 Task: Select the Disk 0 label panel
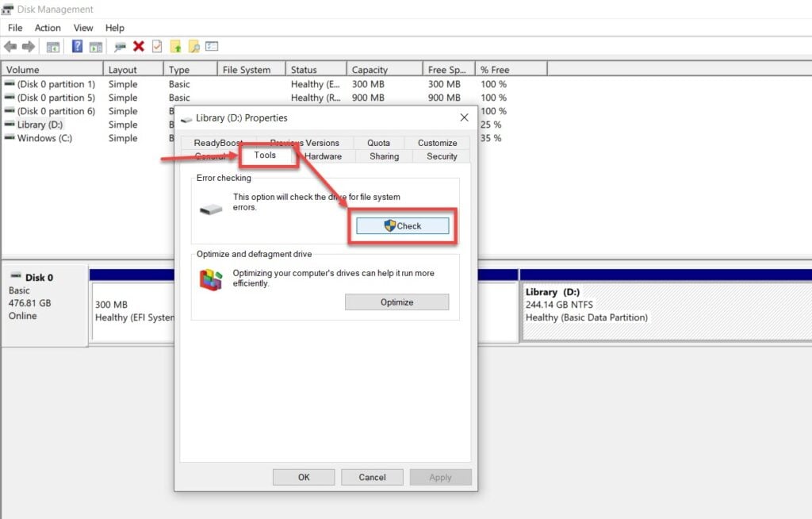pos(44,306)
